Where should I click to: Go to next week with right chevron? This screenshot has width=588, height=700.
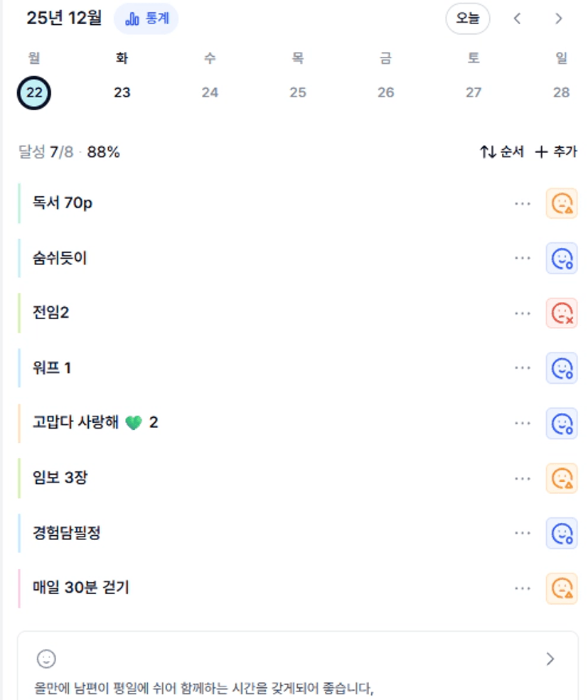[x=559, y=19]
